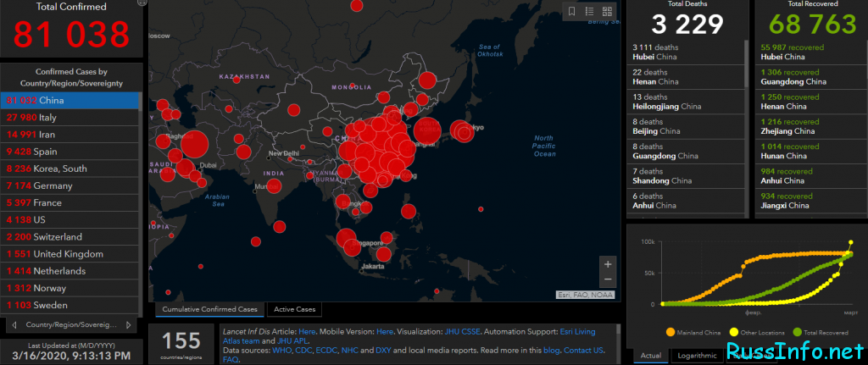Image resolution: width=868 pixels, height=365 pixels.
Task: Select Korea, South in the country list
Action: pyautogui.click(x=70, y=169)
